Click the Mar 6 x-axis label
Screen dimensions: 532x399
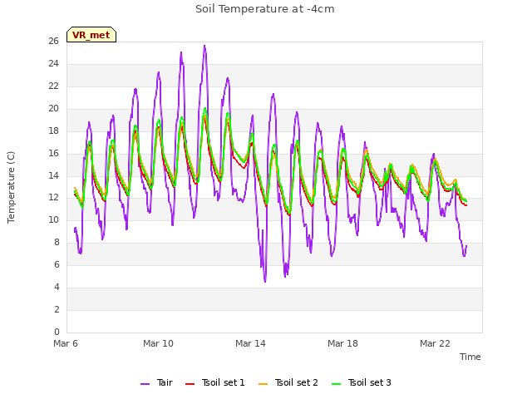66,343
